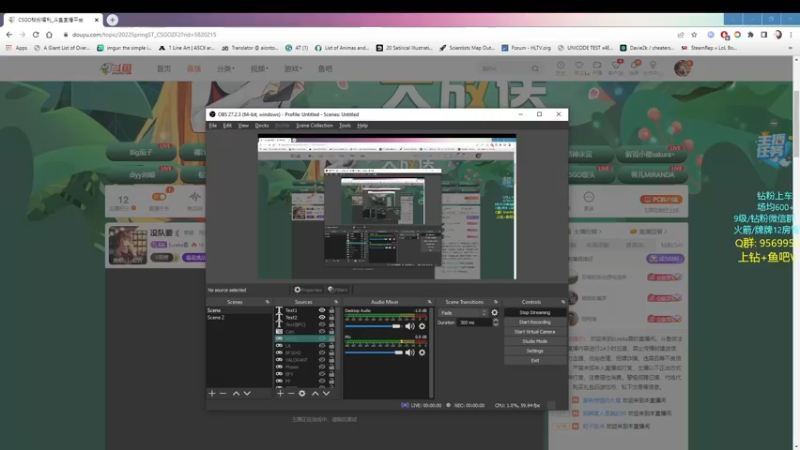Image resolution: width=800 pixels, height=450 pixels.
Task: Click Start Virtual Camera button
Action: pyautogui.click(x=535, y=332)
